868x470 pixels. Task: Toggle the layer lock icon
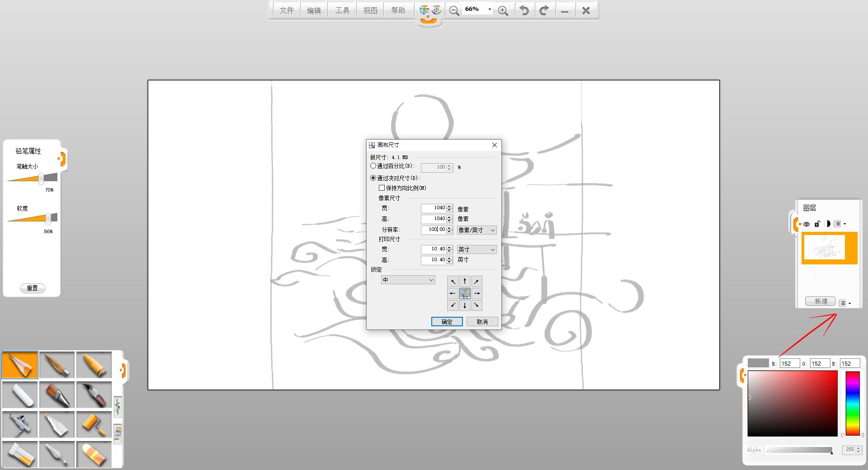(817, 224)
